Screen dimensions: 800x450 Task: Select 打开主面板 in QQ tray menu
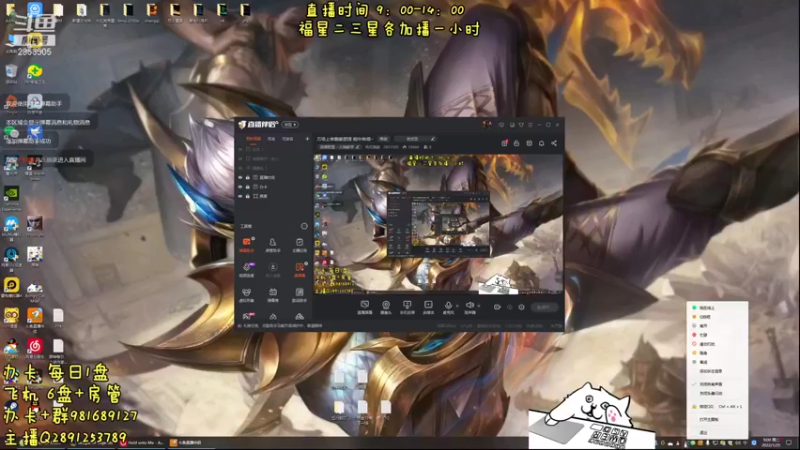pos(709,419)
